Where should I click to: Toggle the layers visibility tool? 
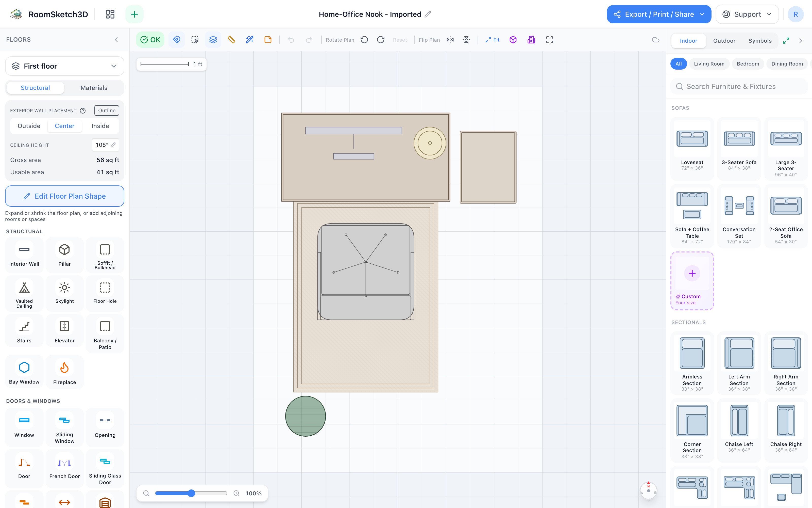[213, 40]
